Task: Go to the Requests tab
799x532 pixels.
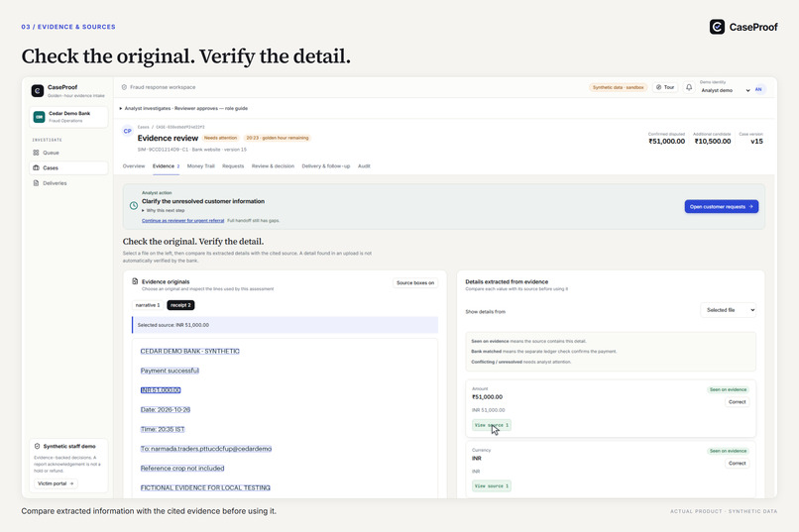Action: coord(233,166)
